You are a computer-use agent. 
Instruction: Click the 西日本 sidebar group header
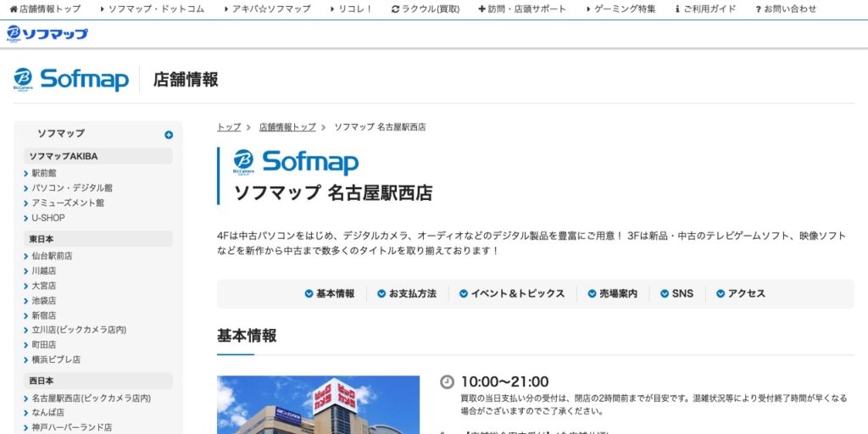pyautogui.click(x=98, y=381)
